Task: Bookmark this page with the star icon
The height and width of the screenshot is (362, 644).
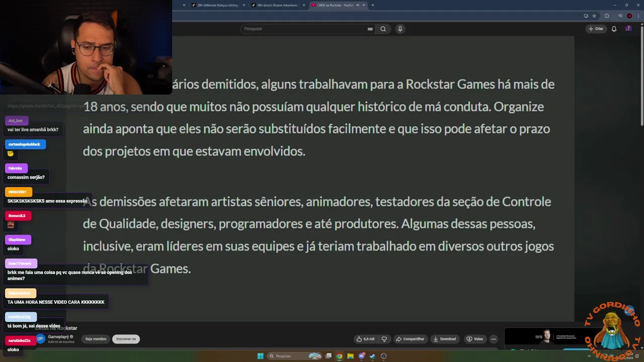Action: pyautogui.click(x=594, y=16)
